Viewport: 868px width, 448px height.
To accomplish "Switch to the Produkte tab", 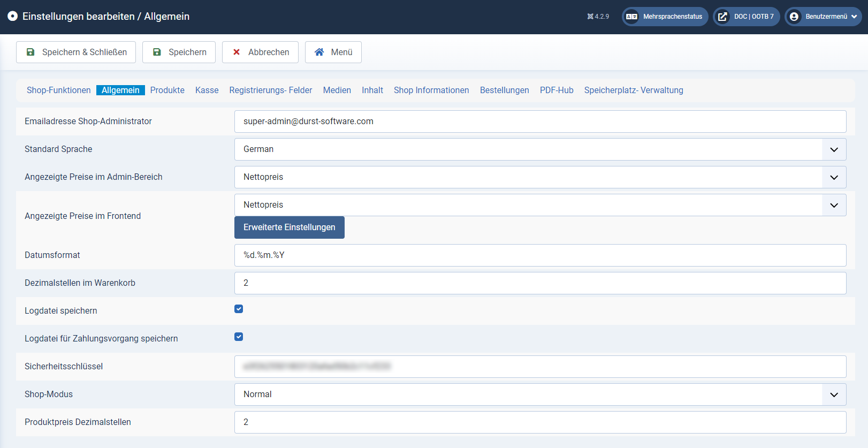I will [167, 90].
